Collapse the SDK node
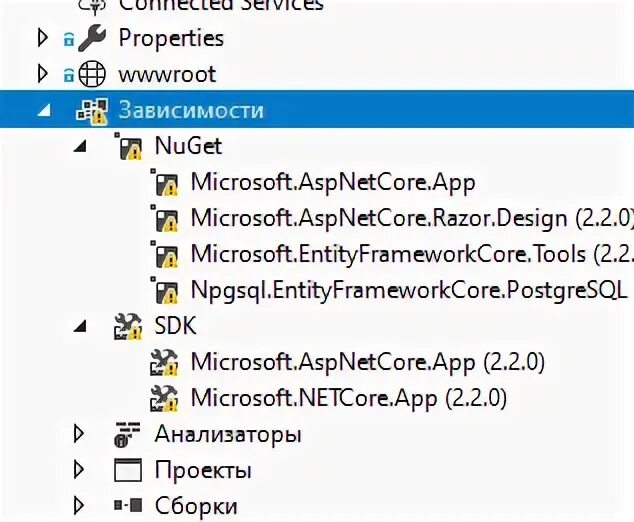Screen dimensions: 634x522 point(80,326)
